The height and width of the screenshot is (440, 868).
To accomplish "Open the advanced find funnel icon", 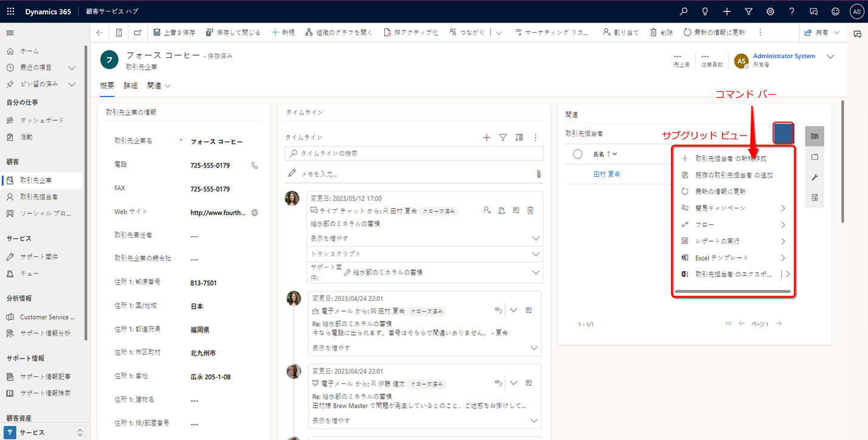I will pyautogui.click(x=748, y=12).
